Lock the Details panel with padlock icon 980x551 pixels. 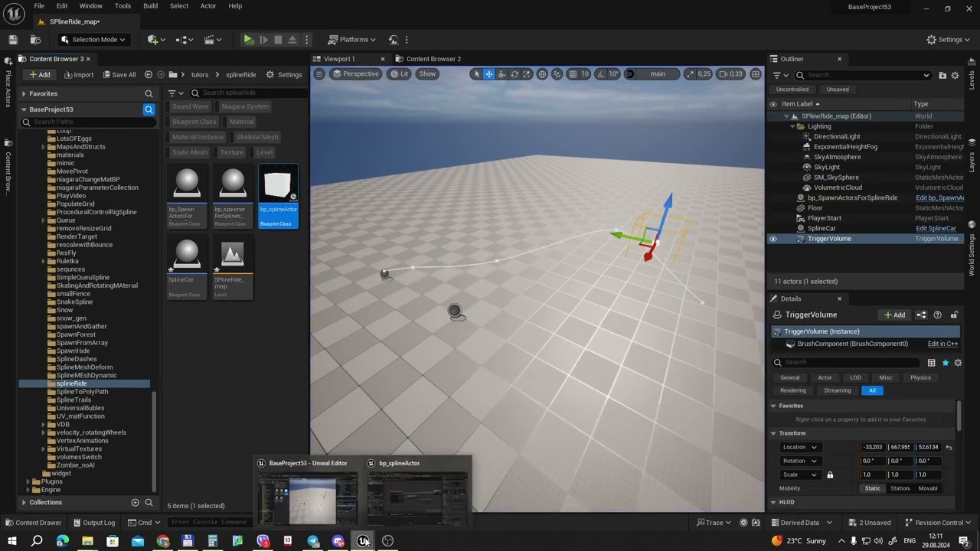tap(954, 315)
